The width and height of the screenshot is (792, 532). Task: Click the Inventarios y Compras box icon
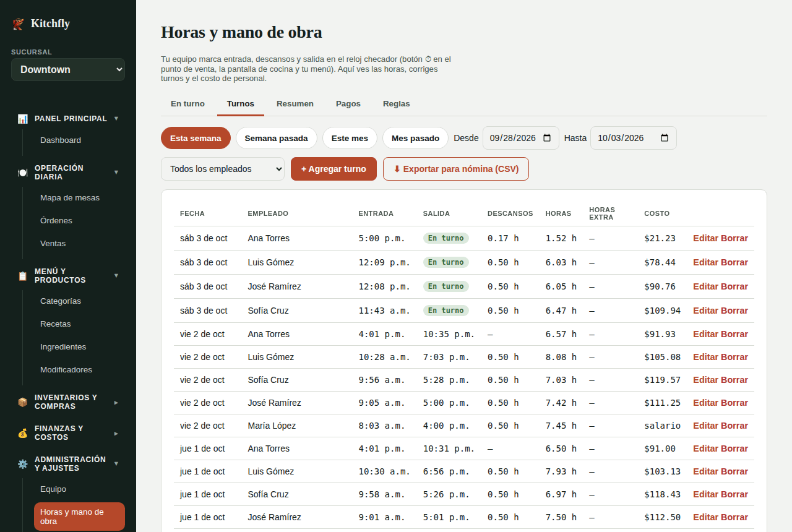point(23,402)
